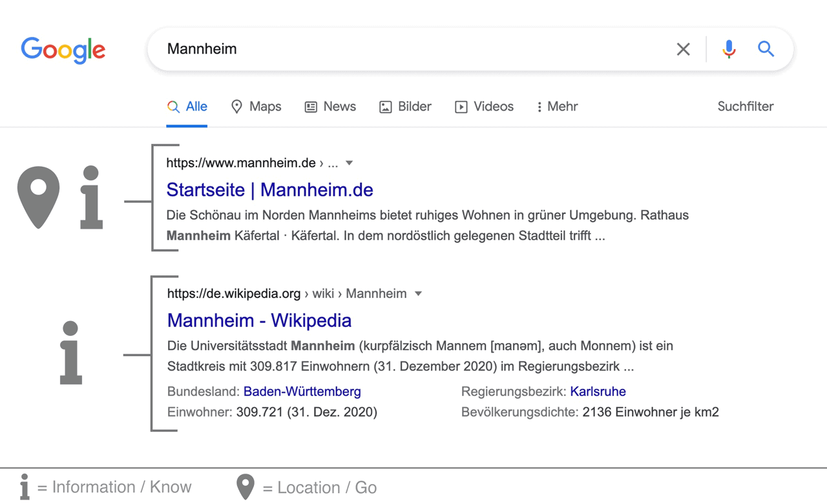Open the Bilder tab

[405, 107]
